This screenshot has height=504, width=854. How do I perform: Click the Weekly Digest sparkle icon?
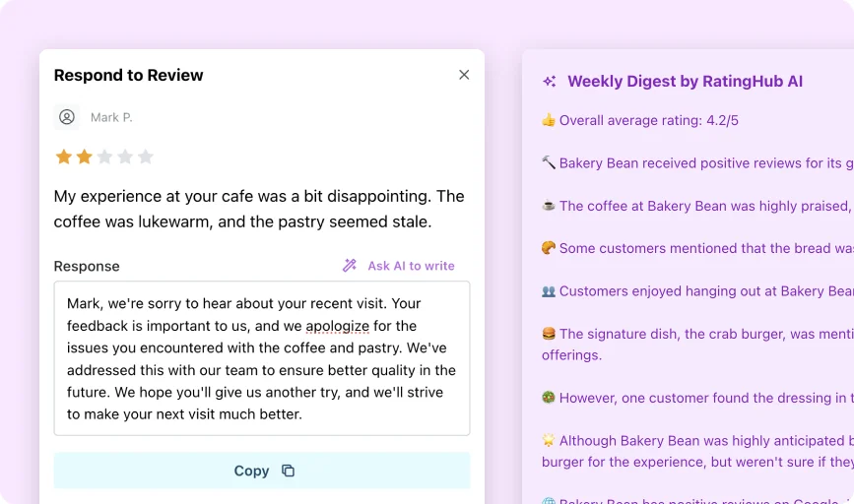[x=550, y=82]
